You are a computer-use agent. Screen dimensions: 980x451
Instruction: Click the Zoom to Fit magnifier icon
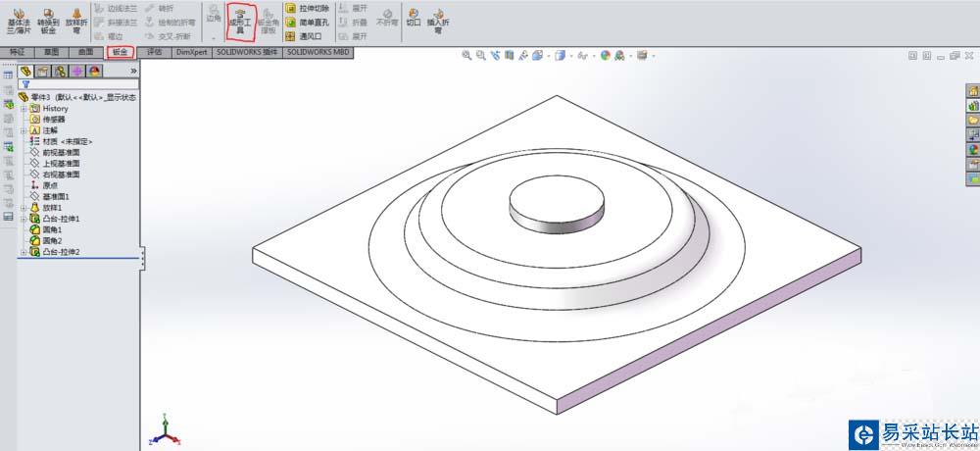(x=466, y=56)
